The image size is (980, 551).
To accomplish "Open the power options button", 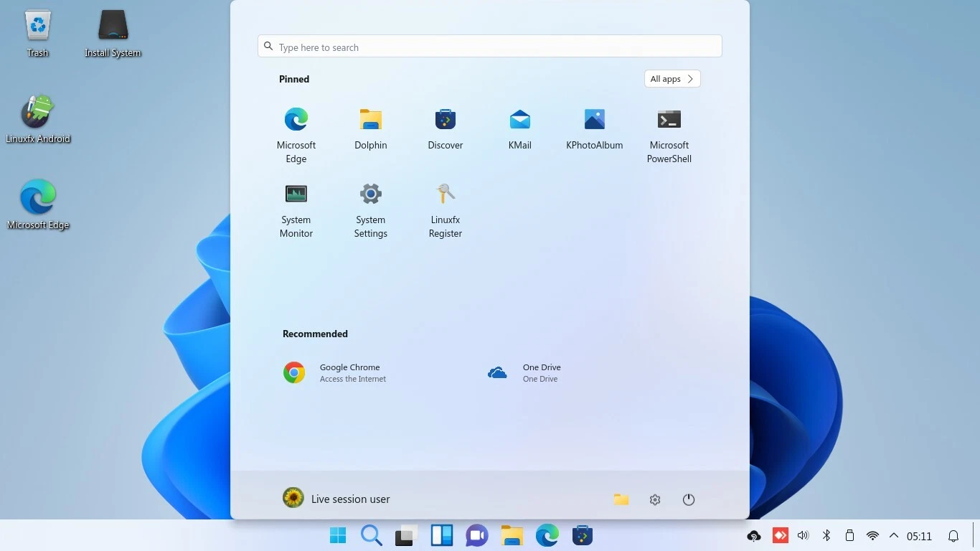I will (689, 499).
